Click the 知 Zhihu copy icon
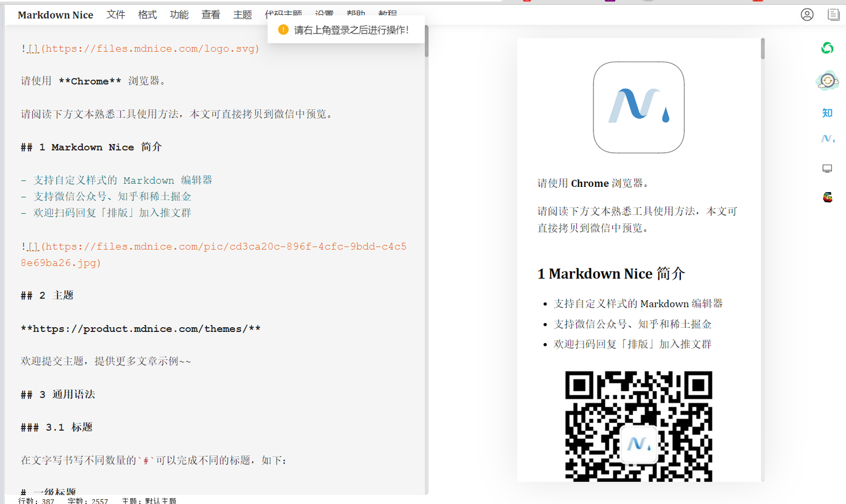The height and width of the screenshot is (504, 846). click(827, 112)
